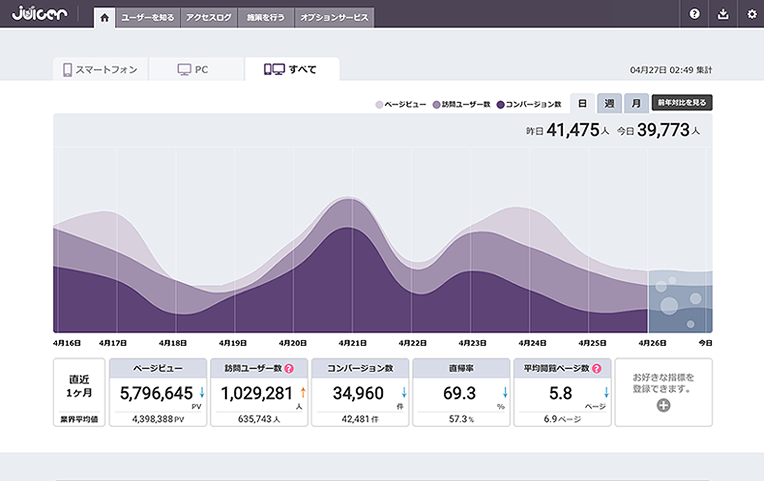
Task: Open the help question mark icon in header
Action: tap(695, 14)
